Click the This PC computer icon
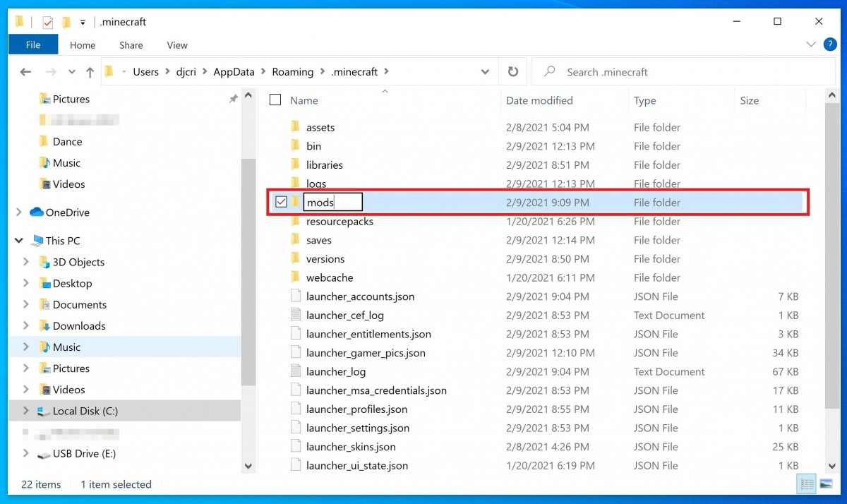The image size is (847, 504). (37, 241)
